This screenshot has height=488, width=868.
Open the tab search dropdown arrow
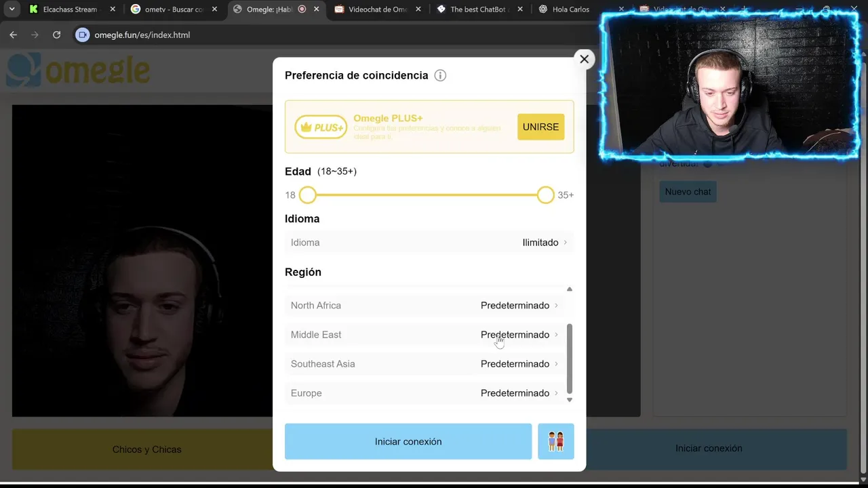12,9
